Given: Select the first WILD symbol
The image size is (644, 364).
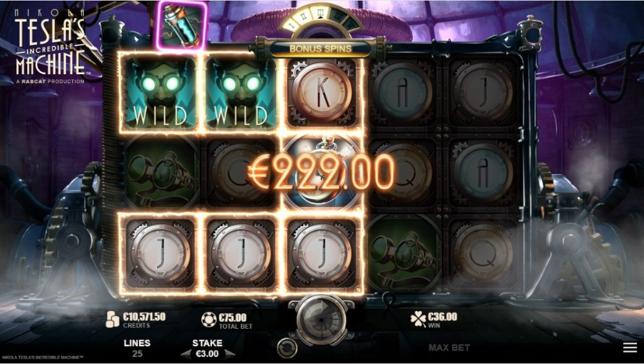Looking at the screenshot, I should point(160,93).
